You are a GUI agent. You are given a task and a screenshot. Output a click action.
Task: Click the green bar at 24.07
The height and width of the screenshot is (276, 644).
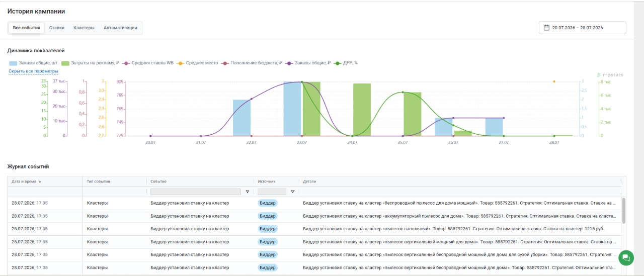pos(362,110)
